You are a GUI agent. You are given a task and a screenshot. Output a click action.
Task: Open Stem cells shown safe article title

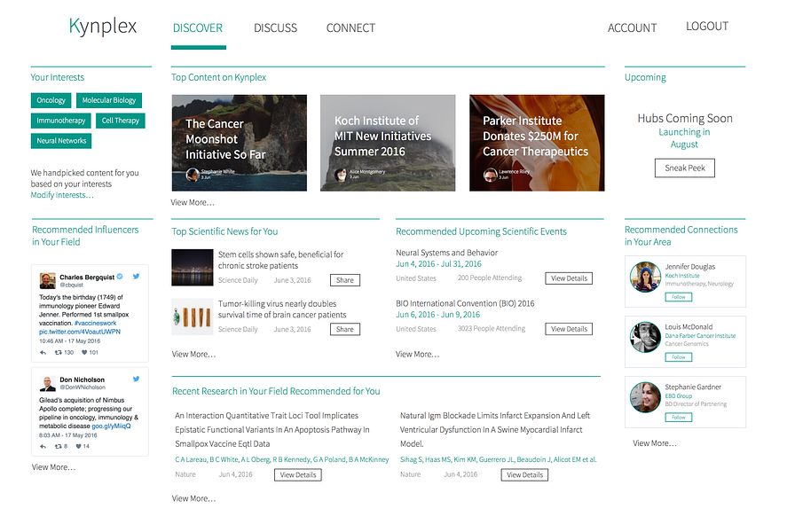[280, 260]
